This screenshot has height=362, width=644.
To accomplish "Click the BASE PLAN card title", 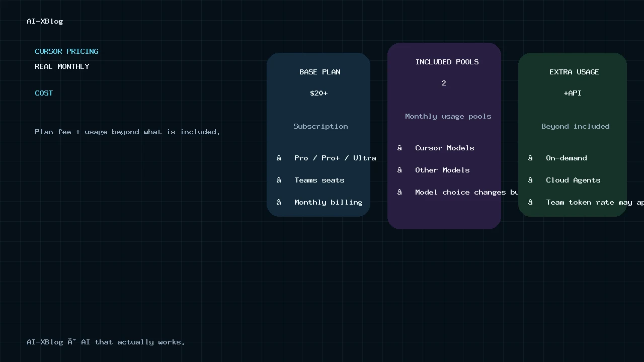I will tap(320, 72).
